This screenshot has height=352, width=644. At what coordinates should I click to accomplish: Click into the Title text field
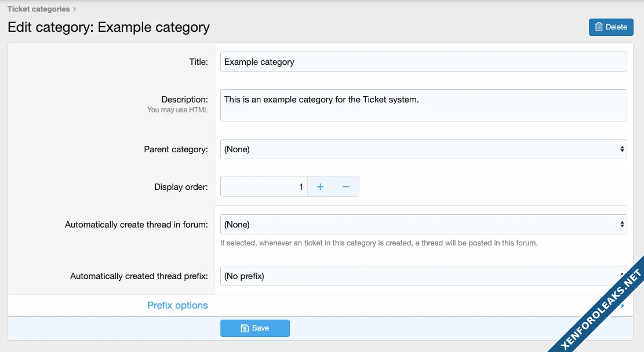click(x=423, y=62)
